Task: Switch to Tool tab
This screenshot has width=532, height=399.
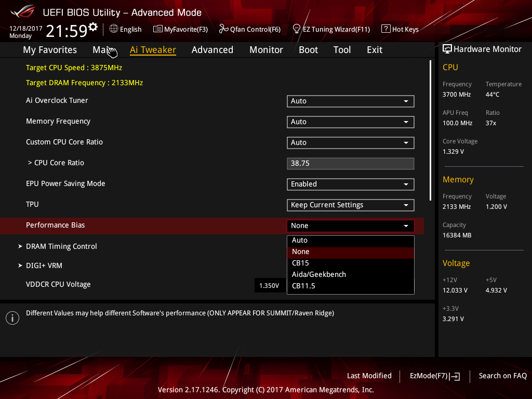Action: point(342,50)
